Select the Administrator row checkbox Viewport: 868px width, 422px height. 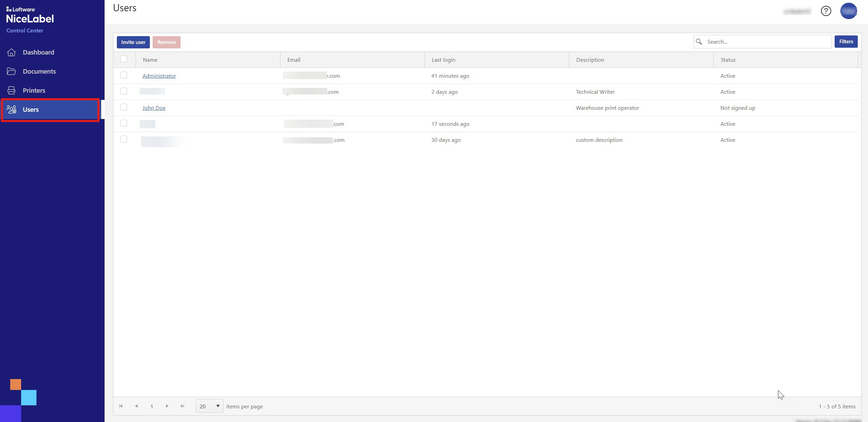124,75
